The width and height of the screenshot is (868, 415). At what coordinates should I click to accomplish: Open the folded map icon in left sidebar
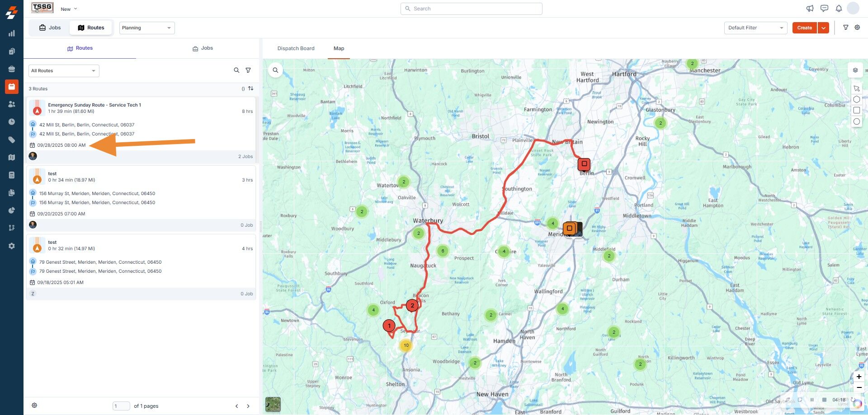click(x=12, y=157)
